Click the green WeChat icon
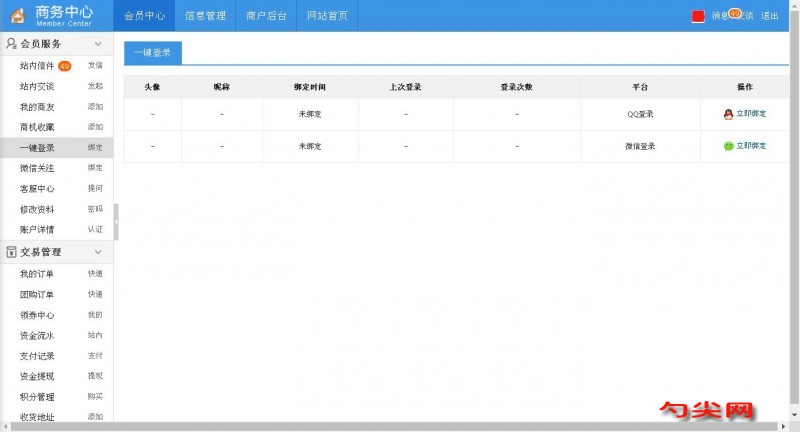Screen dimensions: 800x432 [x=728, y=146]
